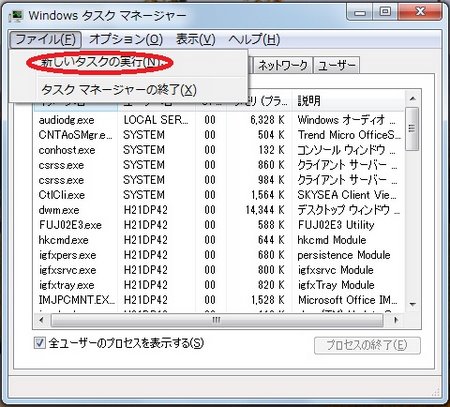Select the CtlCli.exe process row

click(218, 195)
